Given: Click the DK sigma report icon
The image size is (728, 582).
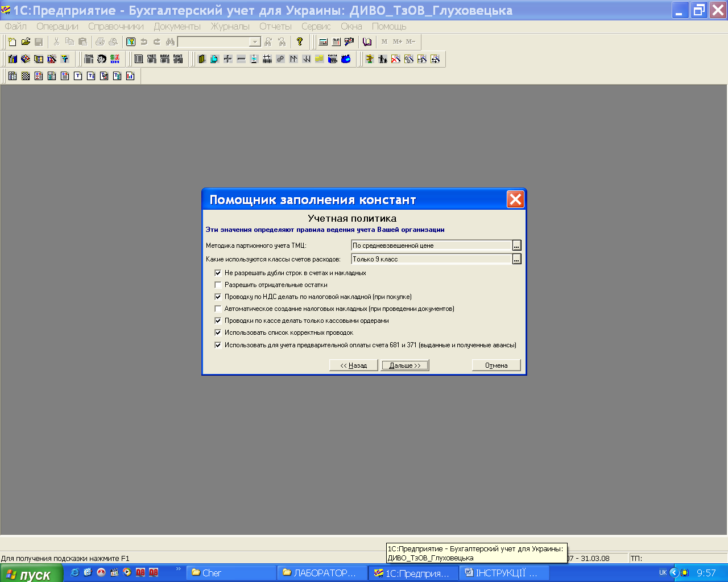Looking at the screenshot, I should coord(39,76).
